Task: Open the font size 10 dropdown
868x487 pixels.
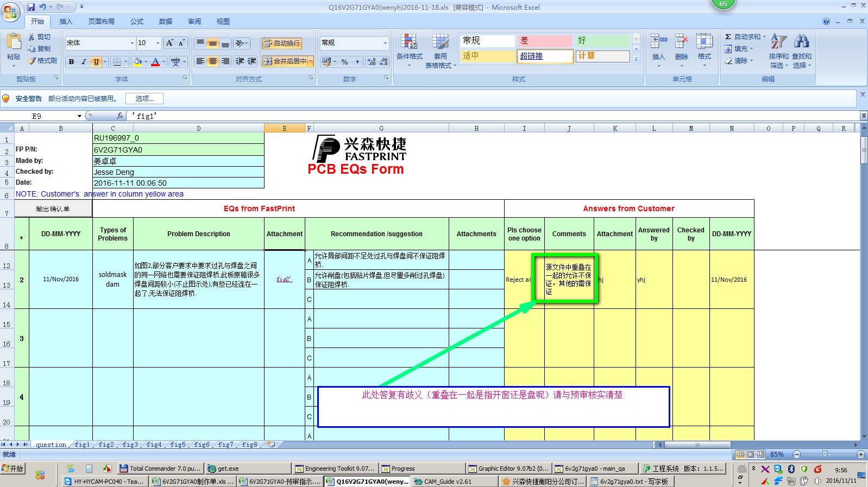Action: coord(158,43)
